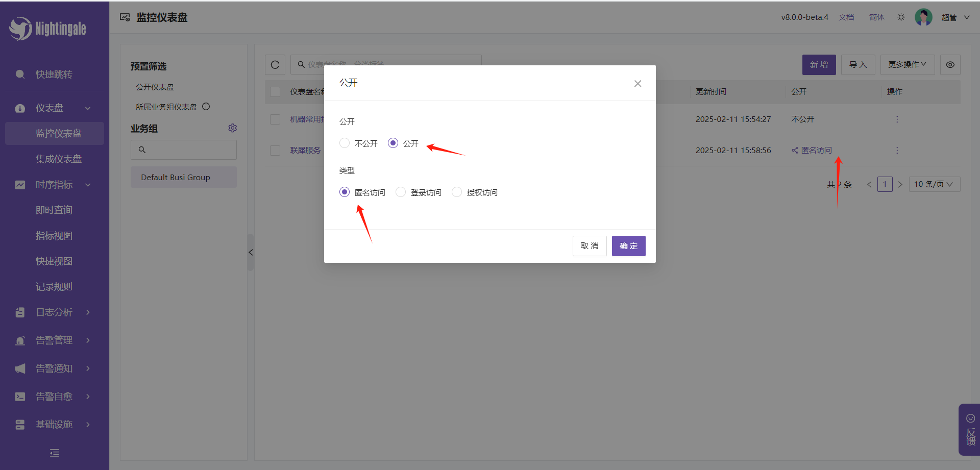The height and width of the screenshot is (470, 980).
Task: Expand the 日志分析 sidebar menu
Action: pyautogui.click(x=54, y=312)
